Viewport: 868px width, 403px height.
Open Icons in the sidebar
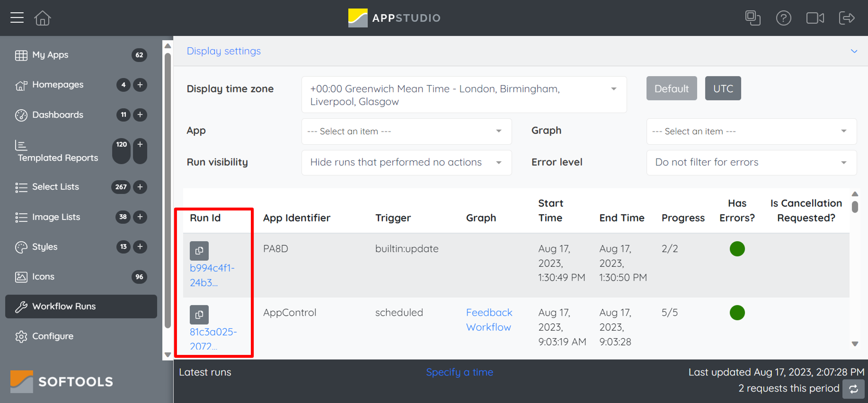[x=43, y=277]
